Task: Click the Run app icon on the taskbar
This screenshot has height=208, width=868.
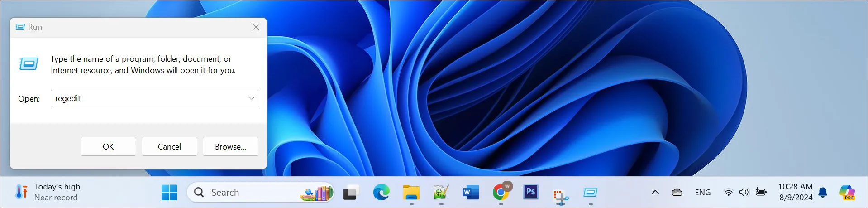Action: [x=590, y=193]
